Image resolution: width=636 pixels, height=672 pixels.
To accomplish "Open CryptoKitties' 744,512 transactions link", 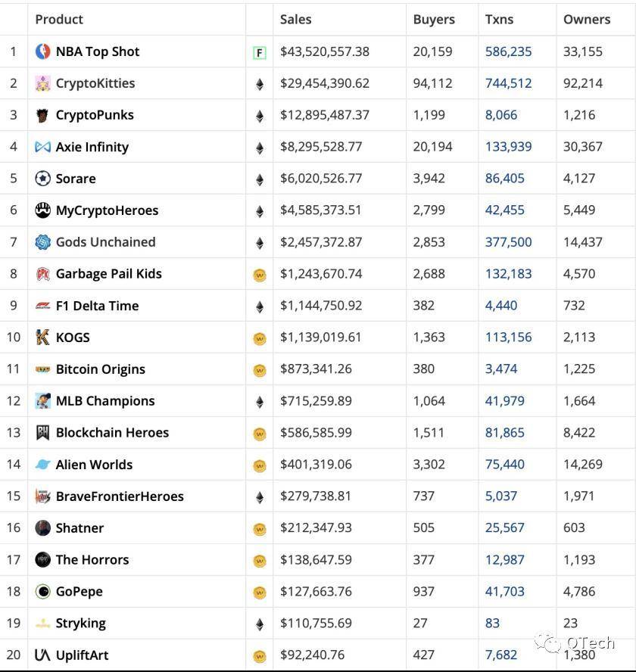I will [x=508, y=83].
